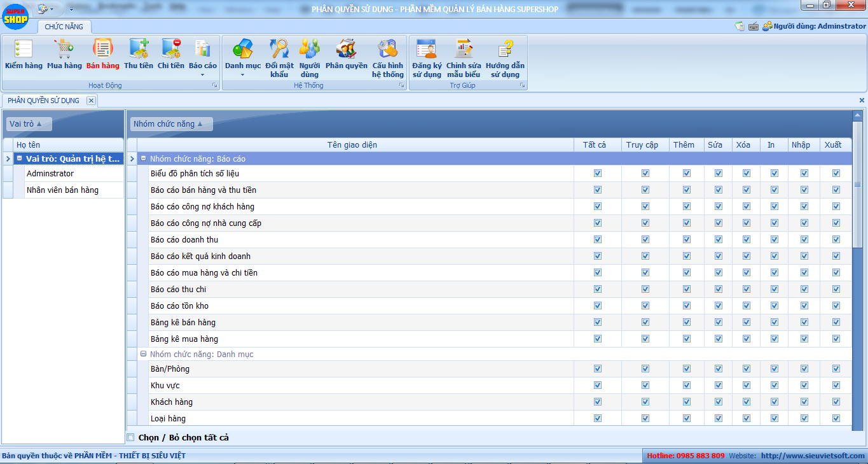Viewport: 868px width, 464px height.
Task: Toggle the Chọn / Bỏ chọn tất cả checkbox
Action: (x=131, y=437)
